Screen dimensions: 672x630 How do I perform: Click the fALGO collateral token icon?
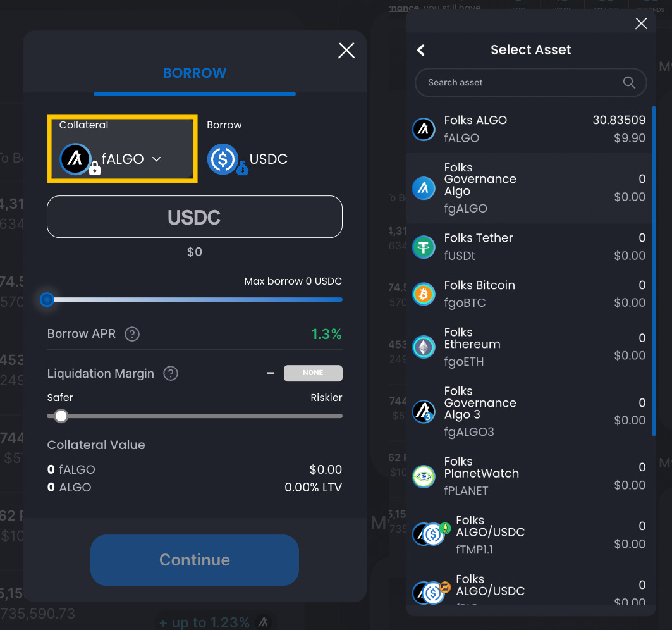[75, 159]
